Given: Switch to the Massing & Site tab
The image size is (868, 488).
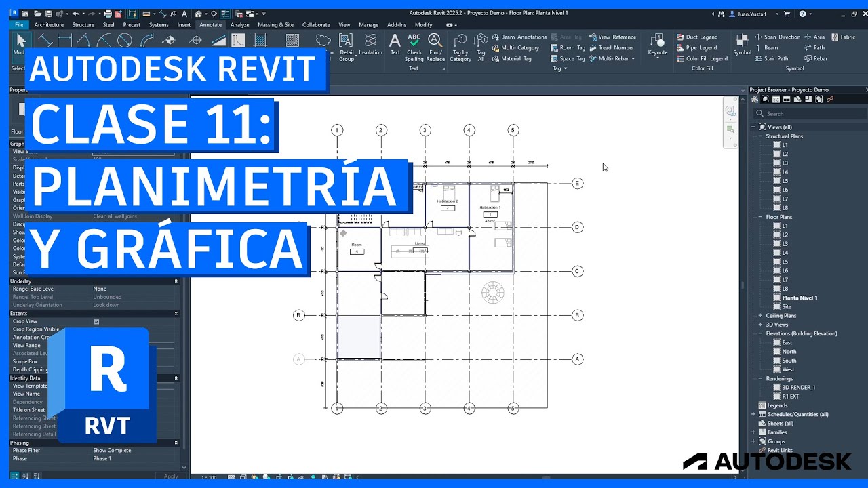Looking at the screenshot, I should (x=275, y=25).
